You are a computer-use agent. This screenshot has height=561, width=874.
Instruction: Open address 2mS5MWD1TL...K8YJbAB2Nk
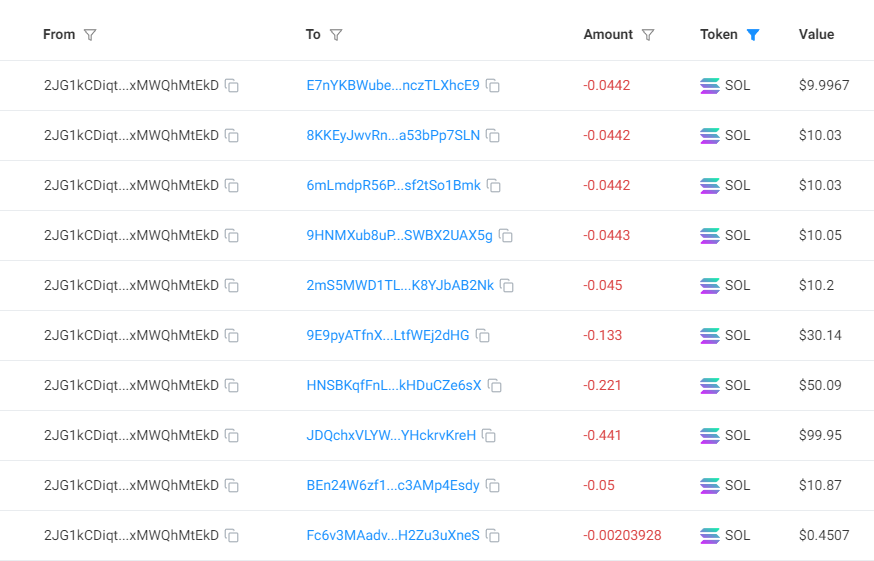click(400, 286)
